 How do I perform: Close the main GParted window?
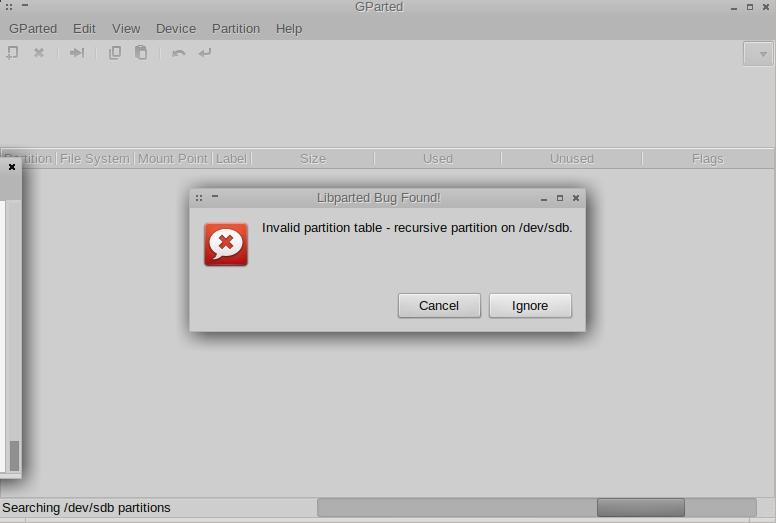pyautogui.click(x=766, y=7)
